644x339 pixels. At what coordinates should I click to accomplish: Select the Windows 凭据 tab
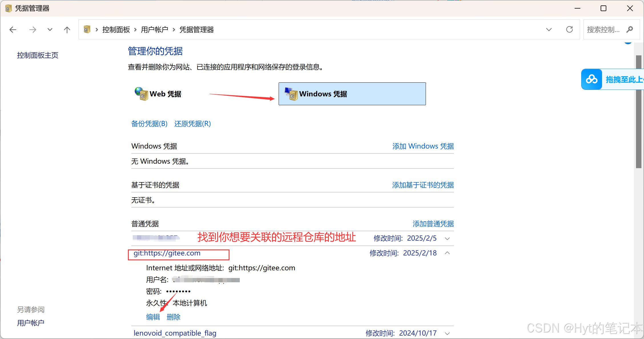click(x=352, y=94)
